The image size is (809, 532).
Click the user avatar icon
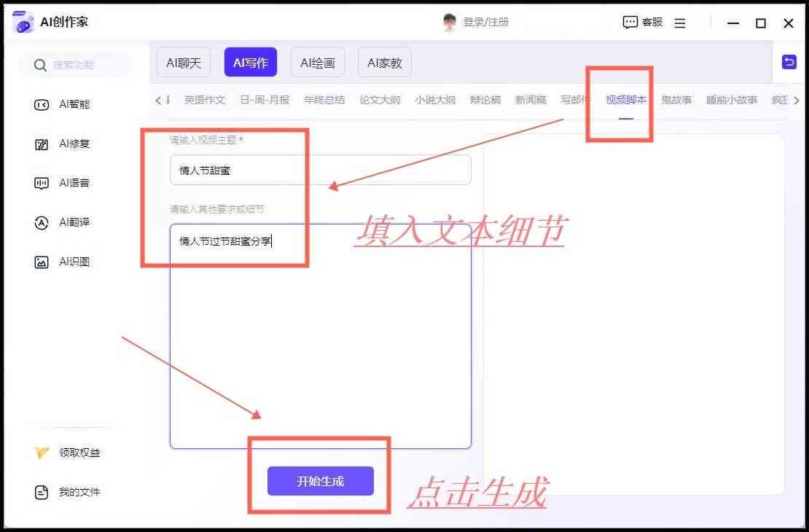pos(450,22)
